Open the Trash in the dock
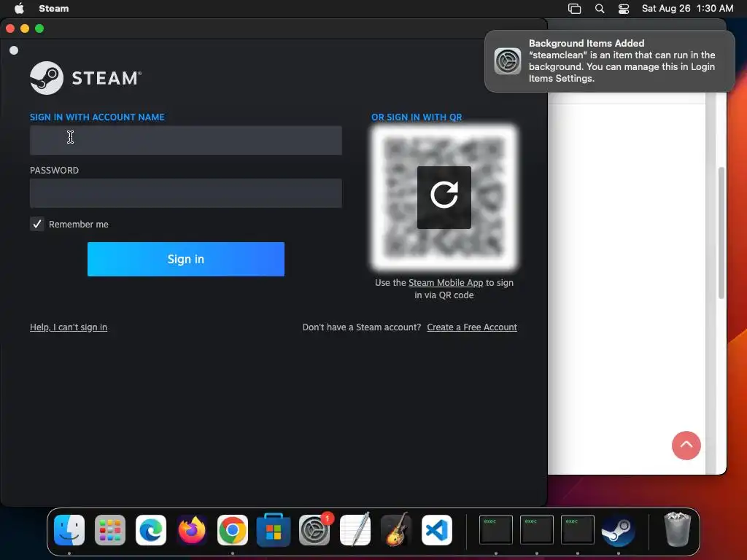747x560 pixels. (x=677, y=529)
